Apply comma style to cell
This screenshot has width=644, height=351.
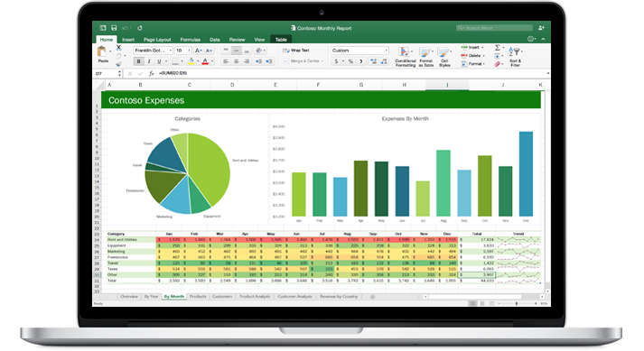pyautogui.click(x=361, y=61)
